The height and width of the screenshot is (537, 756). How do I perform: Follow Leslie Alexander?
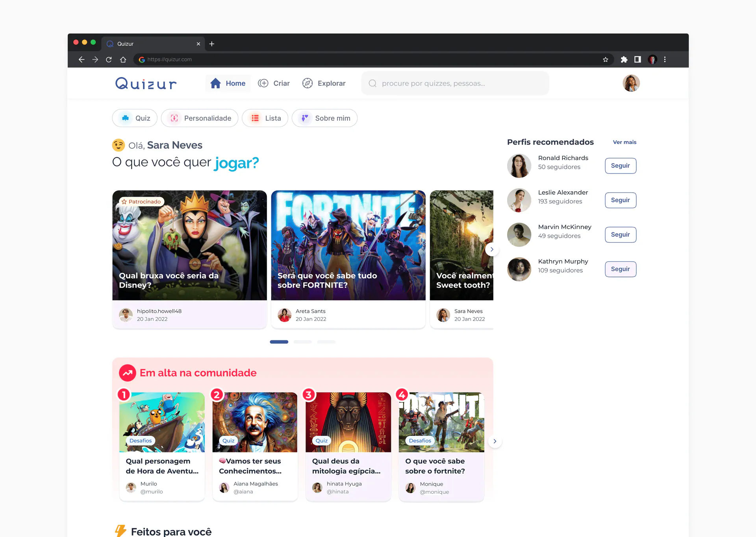(621, 200)
